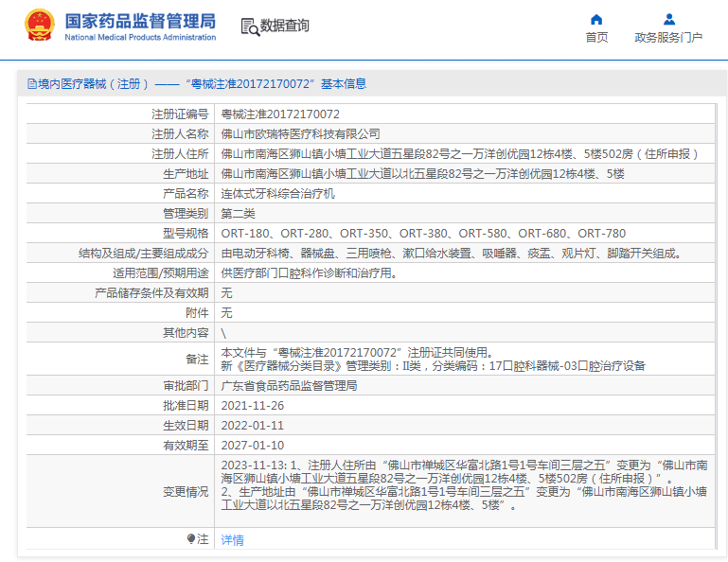This screenshot has width=728, height=562.
Task: Click the 产品储存条件及有效期 label
Action: [151, 293]
